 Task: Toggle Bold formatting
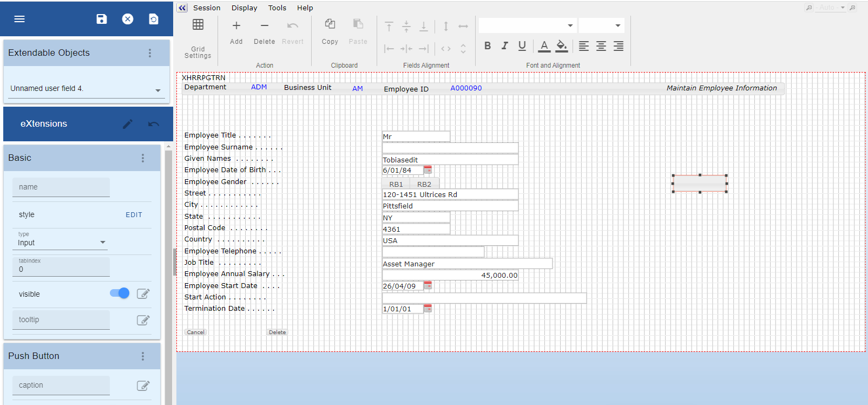[488, 46]
